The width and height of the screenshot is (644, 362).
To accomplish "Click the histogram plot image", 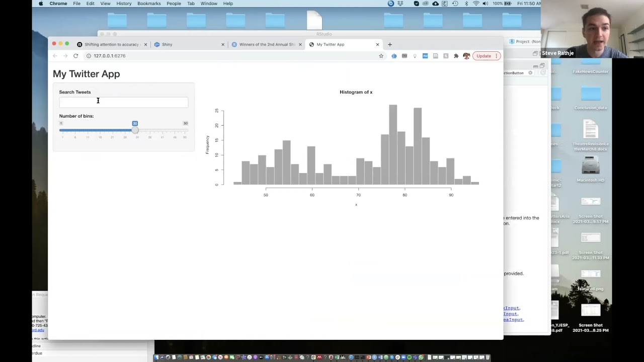I will 343,148.
